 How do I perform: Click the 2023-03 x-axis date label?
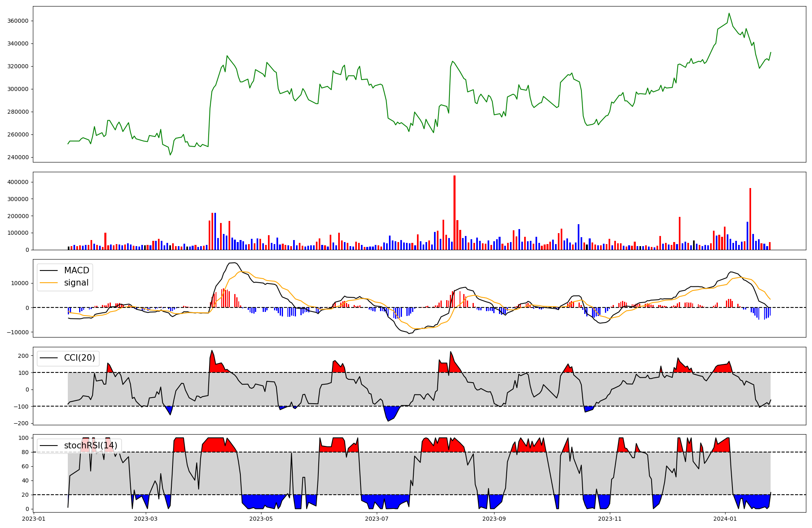click(145, 519)
